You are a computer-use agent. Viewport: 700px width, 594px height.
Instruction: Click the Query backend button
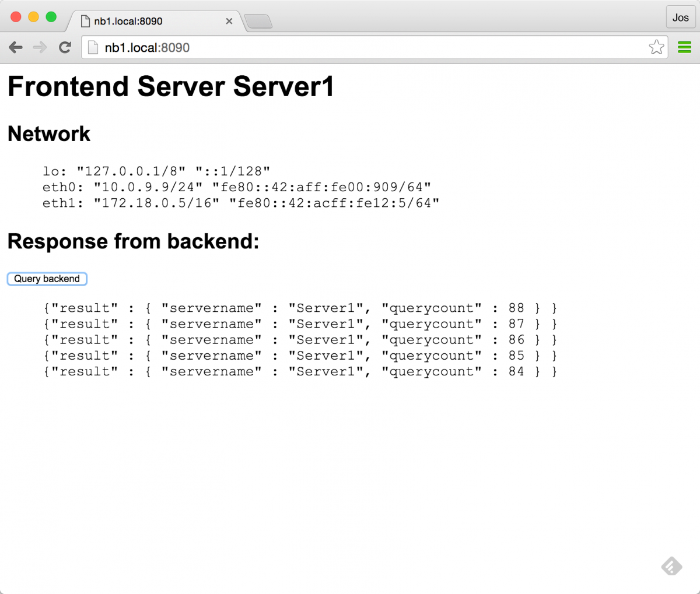pyautogui.click(x=47, y=279)
